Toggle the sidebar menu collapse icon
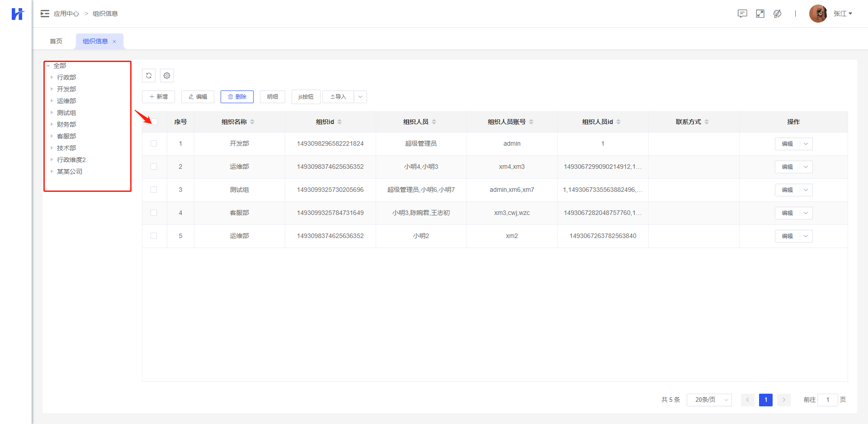The width and height of the screenshot is (868, 424). [45, 14]
